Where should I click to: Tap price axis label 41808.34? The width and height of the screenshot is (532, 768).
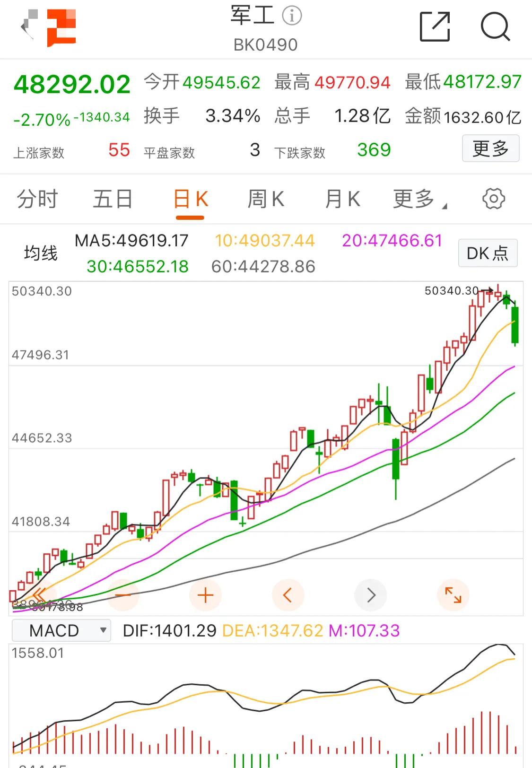(x=41, y=522)
